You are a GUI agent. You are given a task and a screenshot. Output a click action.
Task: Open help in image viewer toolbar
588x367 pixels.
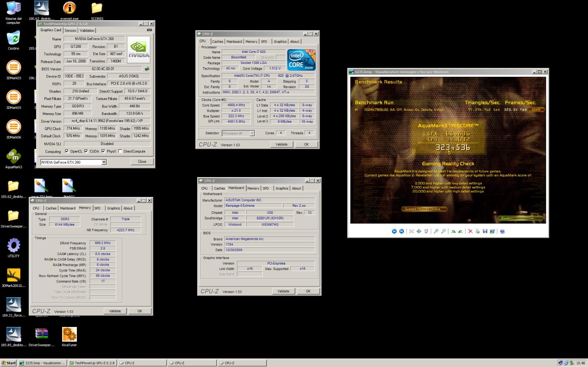coord(502,231)
